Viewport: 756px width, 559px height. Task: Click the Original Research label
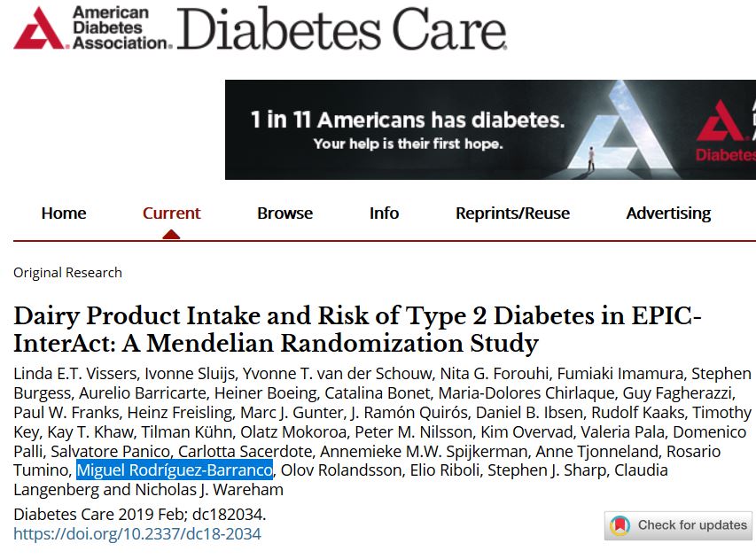point(67,273)
